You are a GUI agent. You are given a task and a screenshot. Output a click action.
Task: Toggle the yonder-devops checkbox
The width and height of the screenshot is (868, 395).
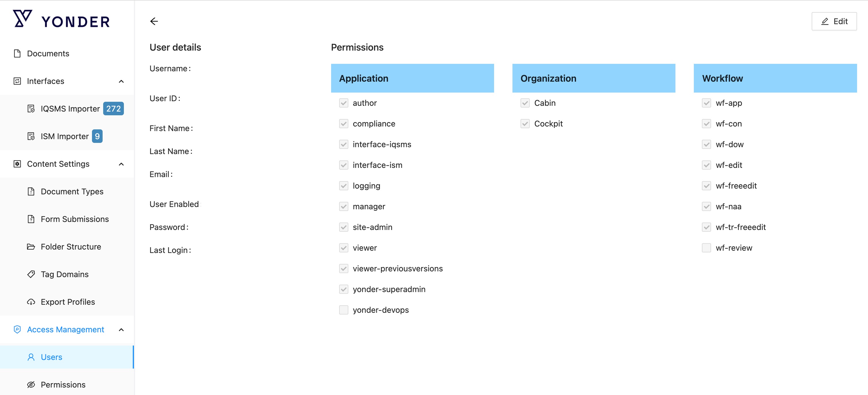(x=343, y=310)
